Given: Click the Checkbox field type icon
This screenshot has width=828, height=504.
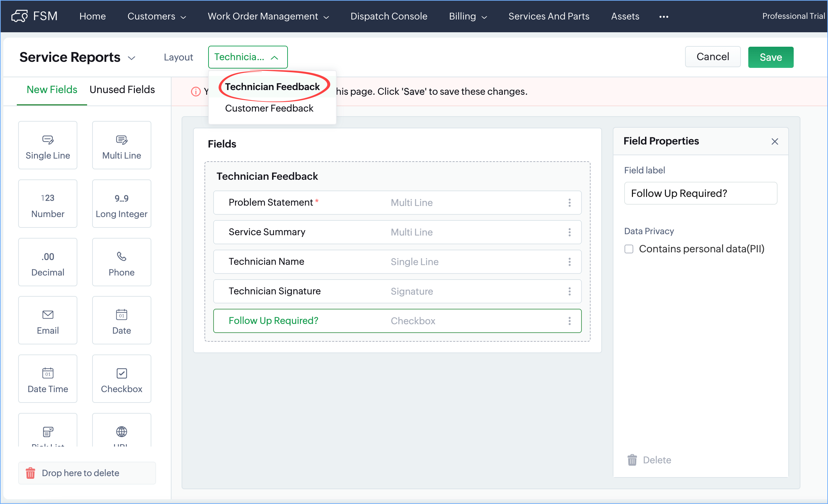Looking at the screenshot, I should tap(121, 373).
